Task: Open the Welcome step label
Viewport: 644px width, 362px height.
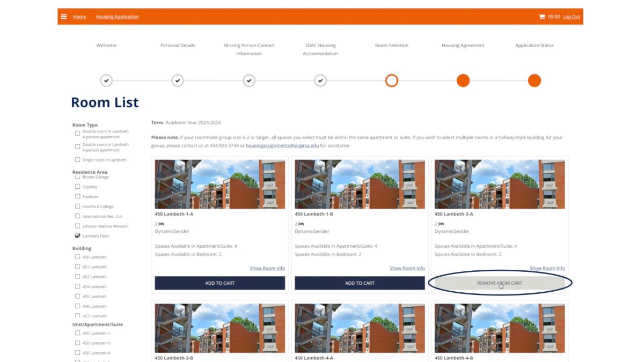Action: coord(106,46)
